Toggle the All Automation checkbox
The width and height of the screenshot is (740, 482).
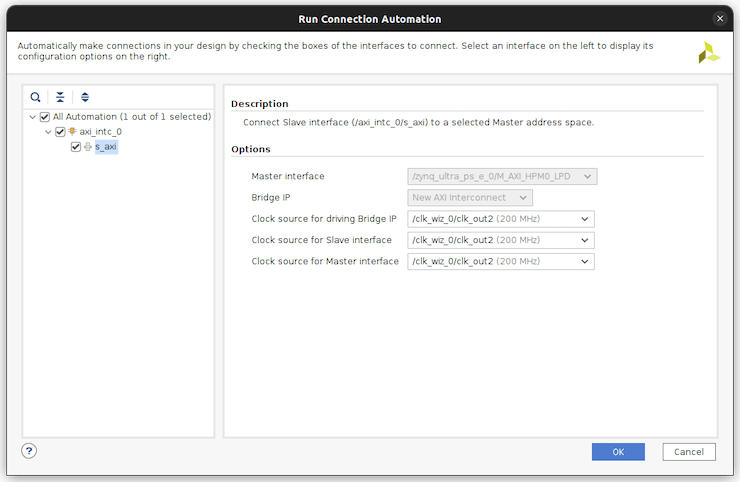click(x=44, y=117)
